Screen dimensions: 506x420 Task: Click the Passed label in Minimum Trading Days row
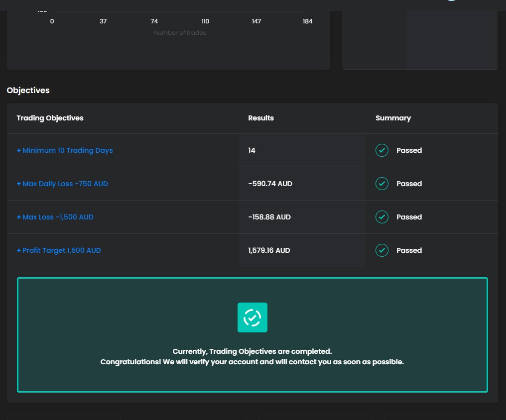pyautogui.click(x=409, y=150)
